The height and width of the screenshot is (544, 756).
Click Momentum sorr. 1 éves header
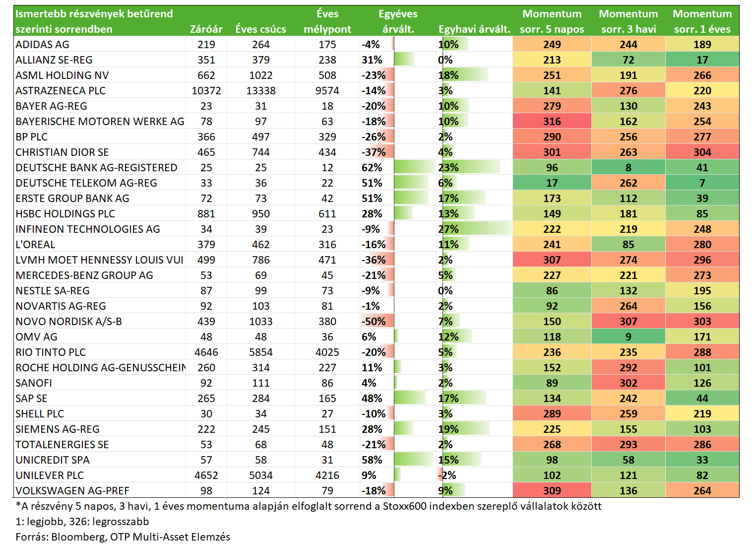[x=702, y=21]
